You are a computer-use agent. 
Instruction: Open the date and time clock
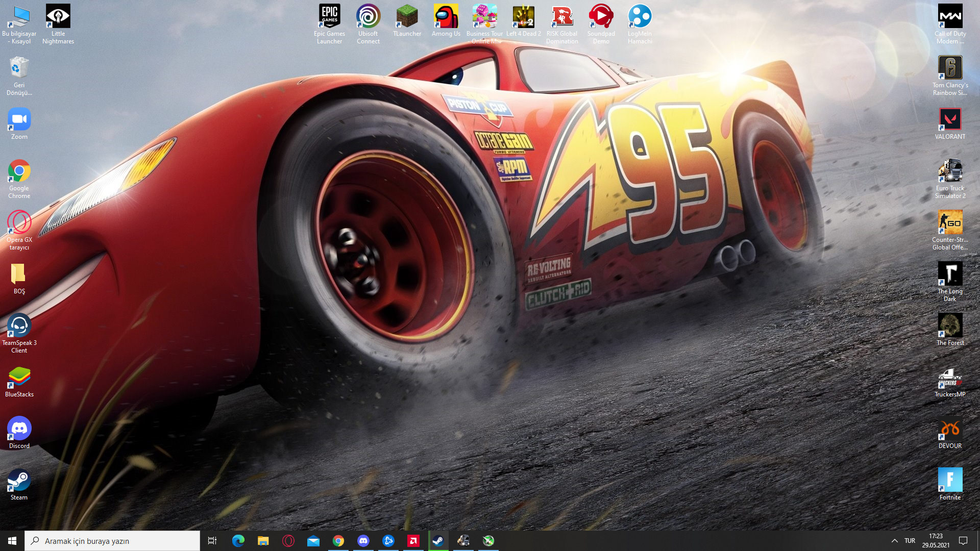pos(936,541)
